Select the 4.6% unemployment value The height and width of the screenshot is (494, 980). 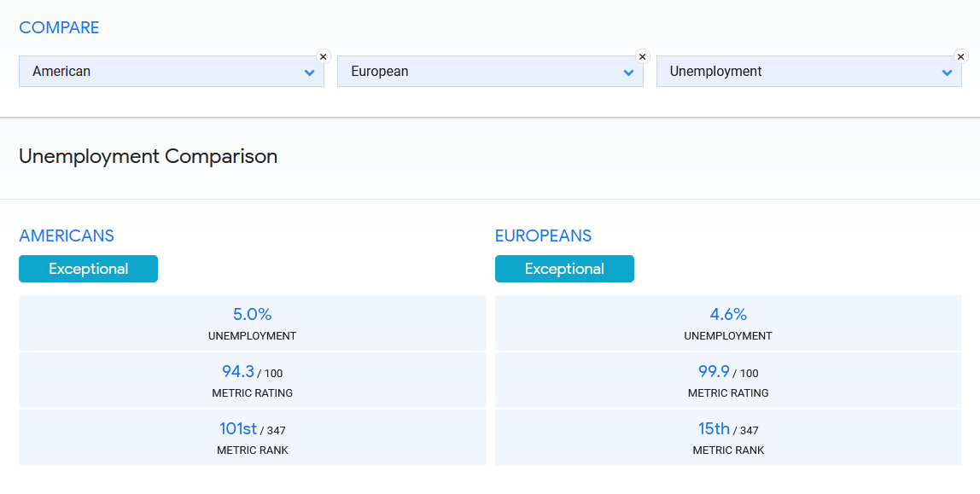(x=728, y=315)
